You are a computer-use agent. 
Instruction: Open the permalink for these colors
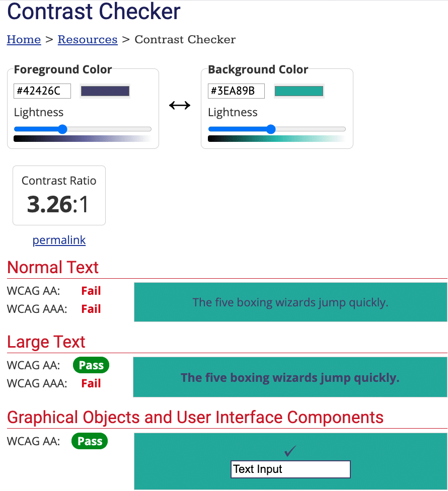59,240
